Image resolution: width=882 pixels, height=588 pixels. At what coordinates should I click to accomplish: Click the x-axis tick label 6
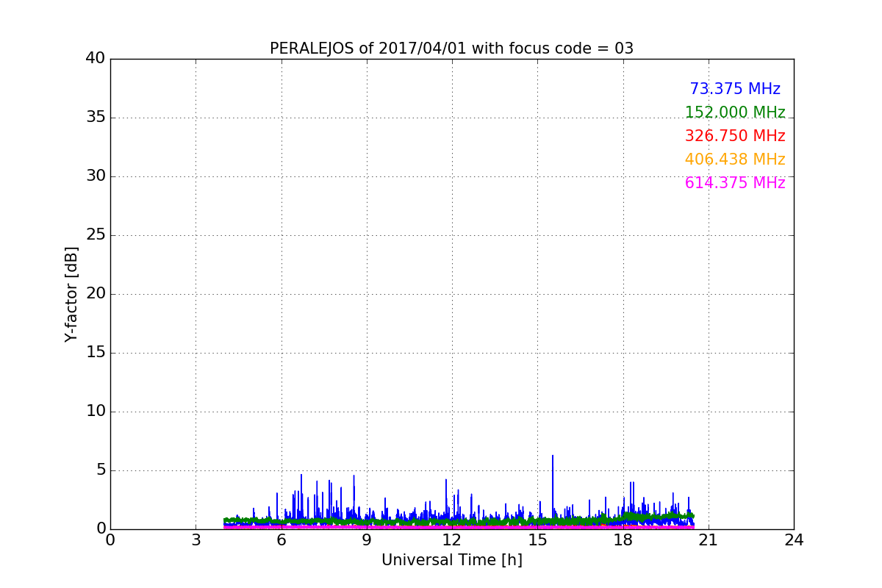pos(281,540)
